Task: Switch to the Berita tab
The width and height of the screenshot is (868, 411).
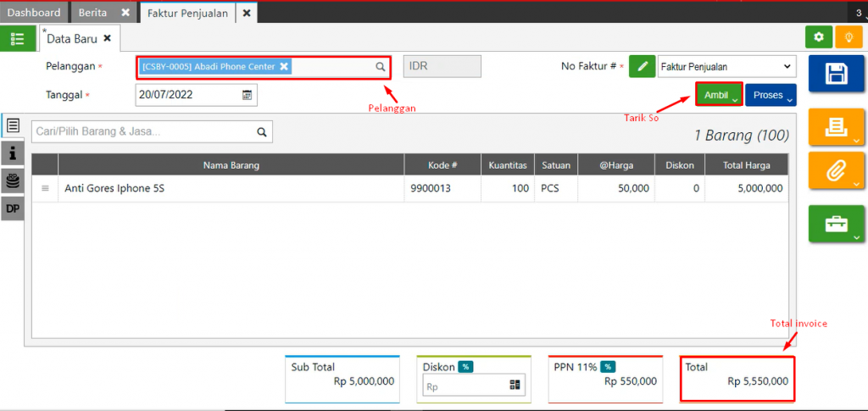Action: pyautogui.click(x=93, y=13)
